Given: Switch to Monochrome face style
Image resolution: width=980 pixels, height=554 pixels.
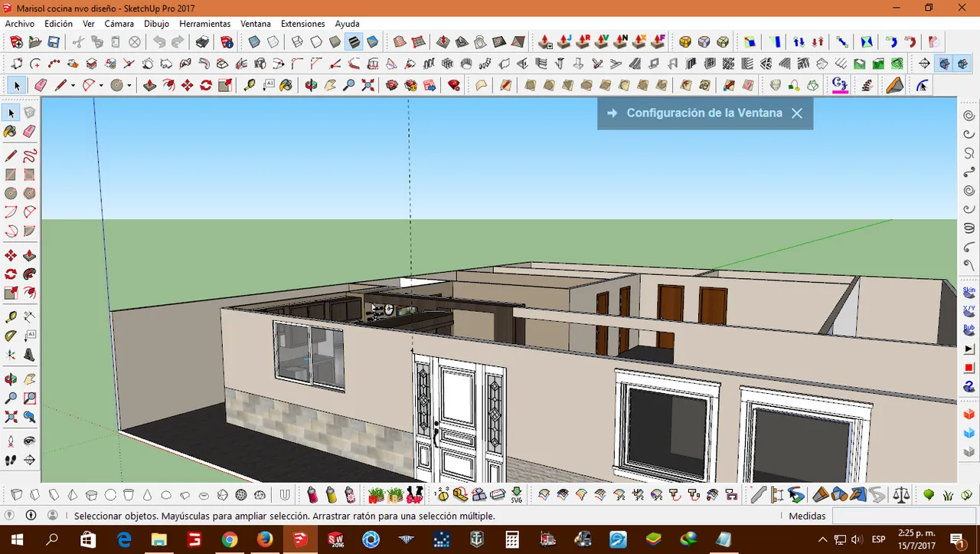Looking at the screenshot, I should click(x=372, y=42).
